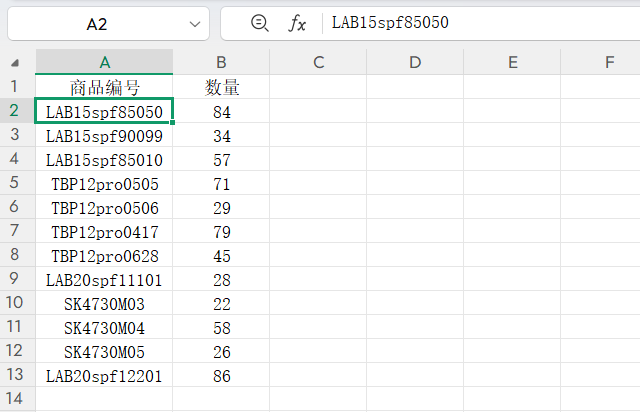Viewport: 640px width, 412px height.
Task: Click the zoom magnifier icon in formula bar
Action: [260, 23]
